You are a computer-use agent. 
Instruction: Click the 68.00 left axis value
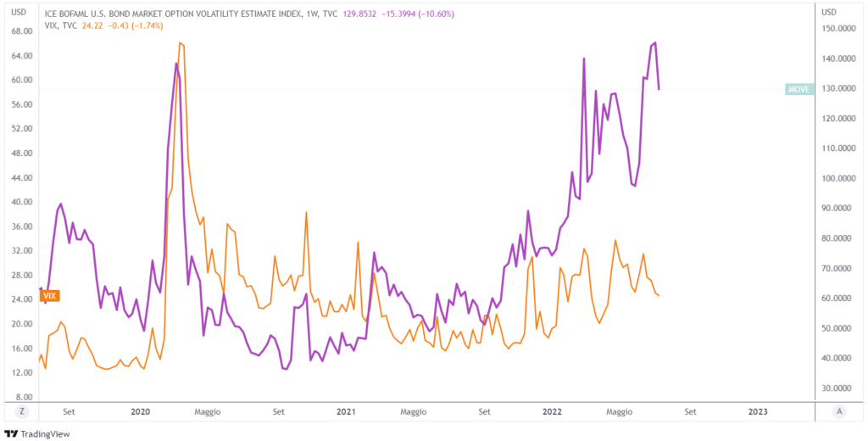(20, 31)
